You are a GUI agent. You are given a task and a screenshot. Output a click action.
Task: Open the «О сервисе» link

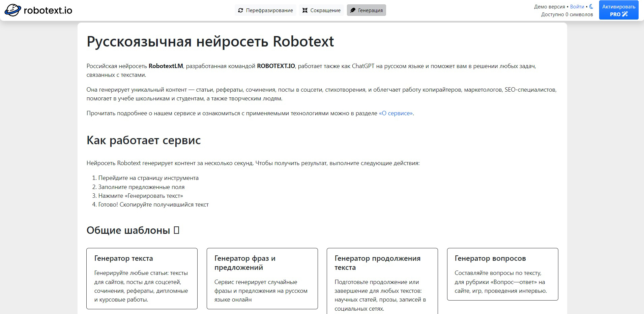396,113
